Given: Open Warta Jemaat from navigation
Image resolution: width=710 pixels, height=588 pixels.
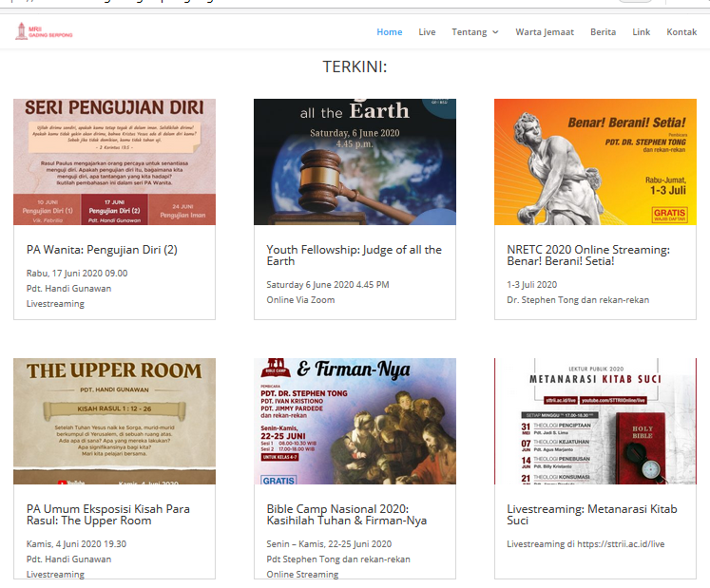Looking at the screenshot, I should coord(545,32).
